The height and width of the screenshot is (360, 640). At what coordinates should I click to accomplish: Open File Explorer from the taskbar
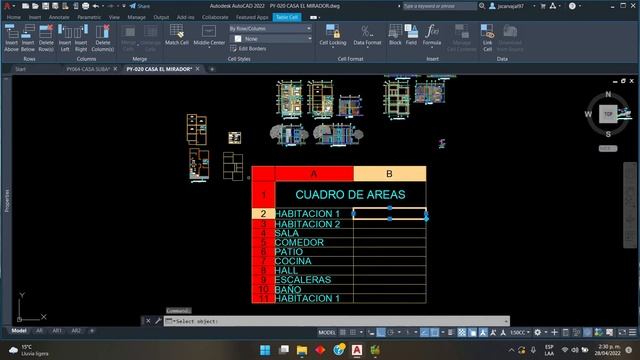tap(302, 350)
